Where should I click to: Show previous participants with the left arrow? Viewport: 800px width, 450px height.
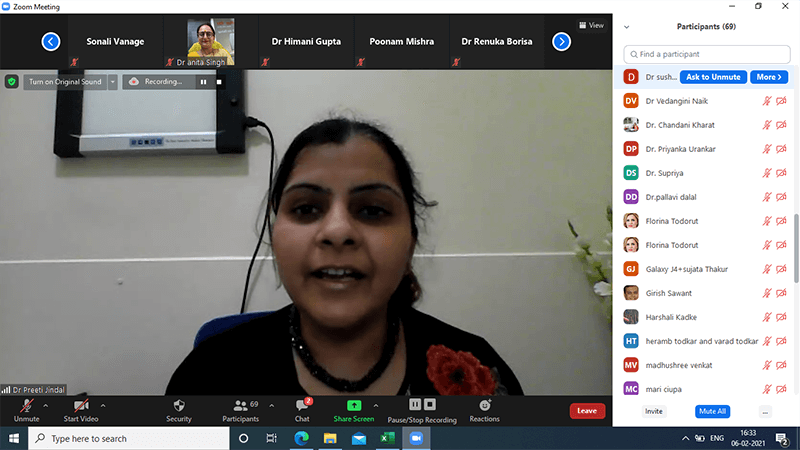[51, 42]
